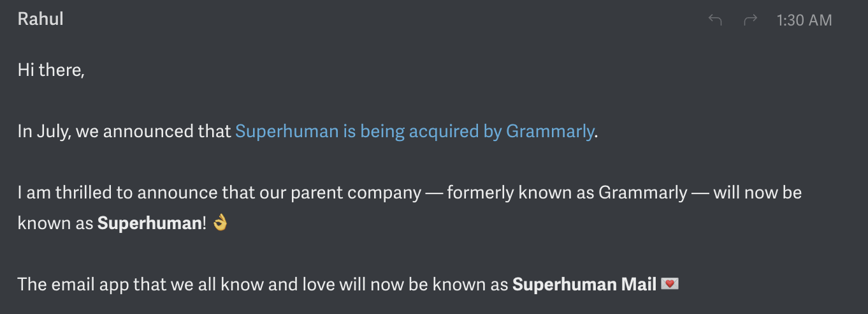The image size is (868, 314).
Task: Click the OK hand emoji
Action: coord(220,223)
